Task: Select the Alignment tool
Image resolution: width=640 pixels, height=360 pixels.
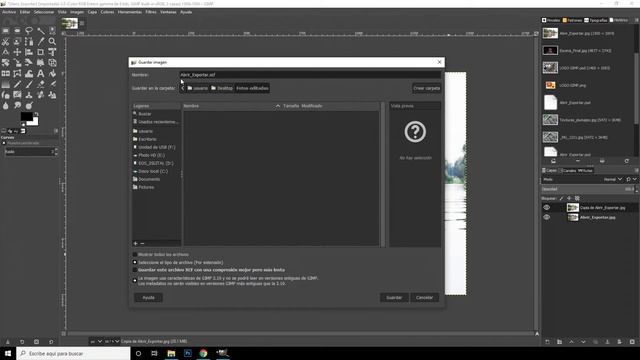Action: coord(29,52)
